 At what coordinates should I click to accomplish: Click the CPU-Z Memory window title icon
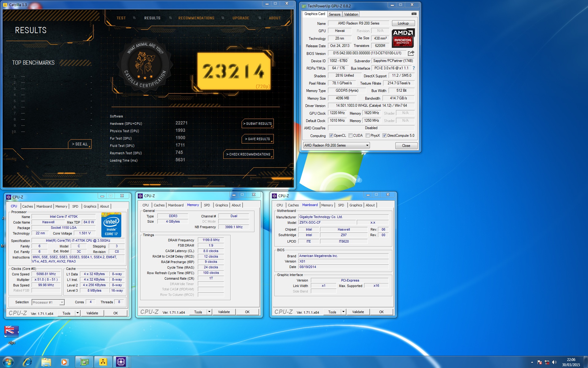tap(140, 196)
